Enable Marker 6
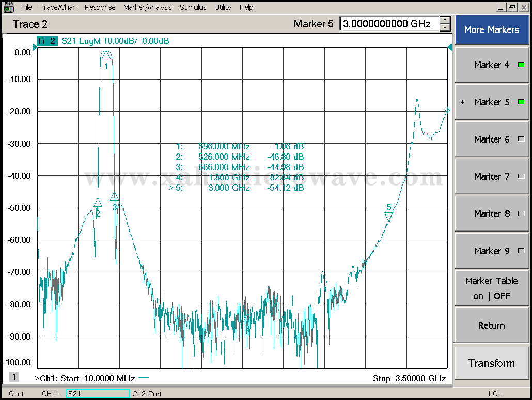Image resolution: width=532 pixels, height=400 pixels. pyautogui.click(x=491, y=139)
